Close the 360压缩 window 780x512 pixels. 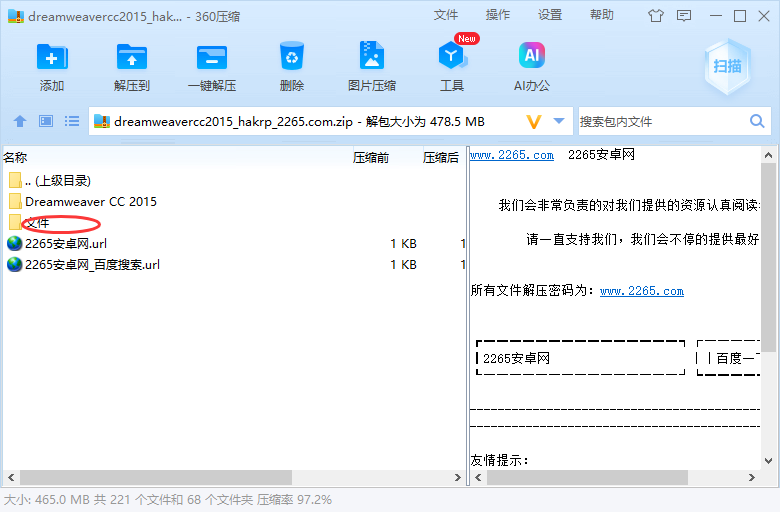764,16
